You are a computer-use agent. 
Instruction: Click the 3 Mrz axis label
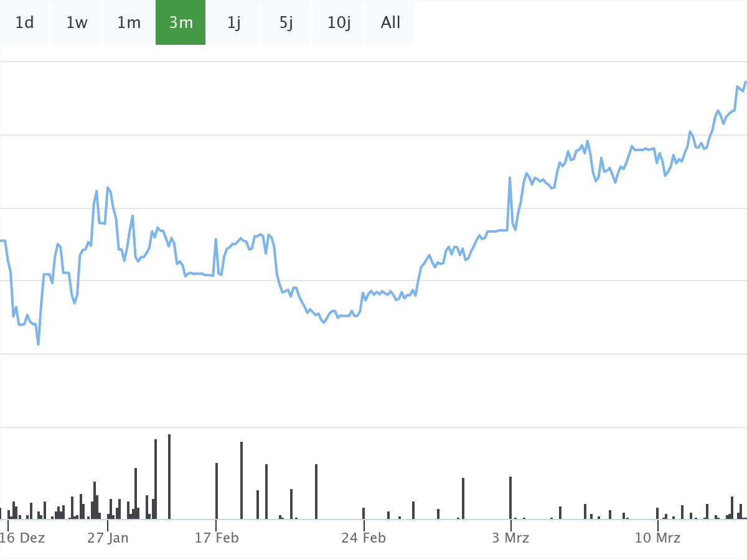[x=510, y=538]
